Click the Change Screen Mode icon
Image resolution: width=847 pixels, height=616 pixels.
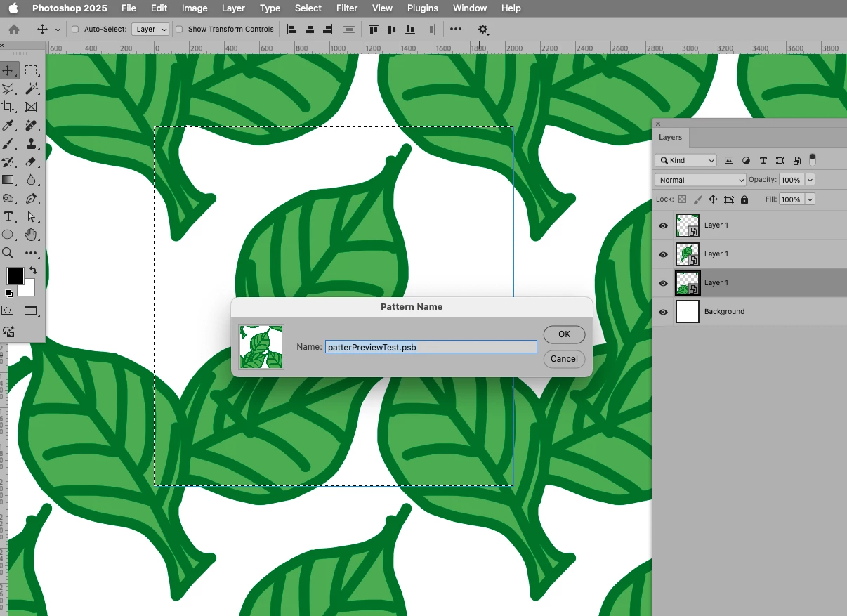click(x=31, y=310)
